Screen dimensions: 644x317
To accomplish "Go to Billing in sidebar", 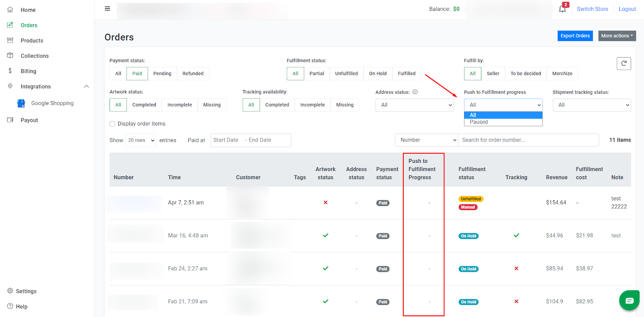I will 29,71.
